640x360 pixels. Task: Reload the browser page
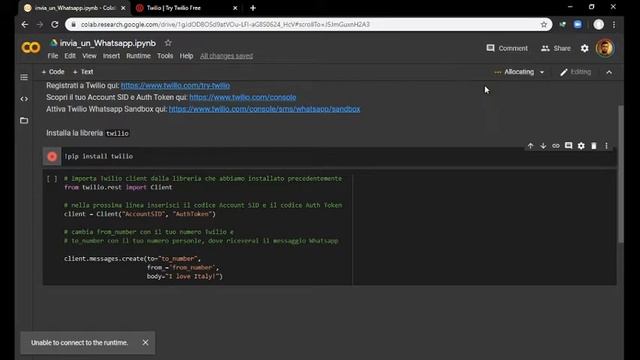tap(54, 24)
